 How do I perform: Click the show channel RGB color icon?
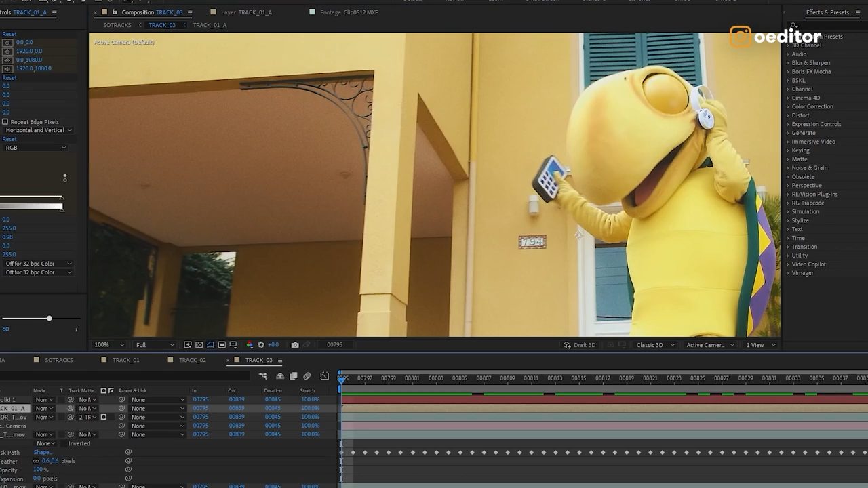point(250,345)
